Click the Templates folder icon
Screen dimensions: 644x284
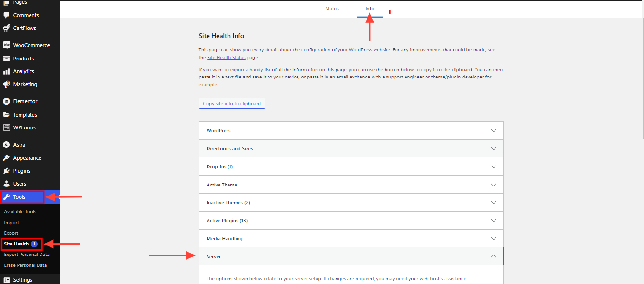click(6, 115)
